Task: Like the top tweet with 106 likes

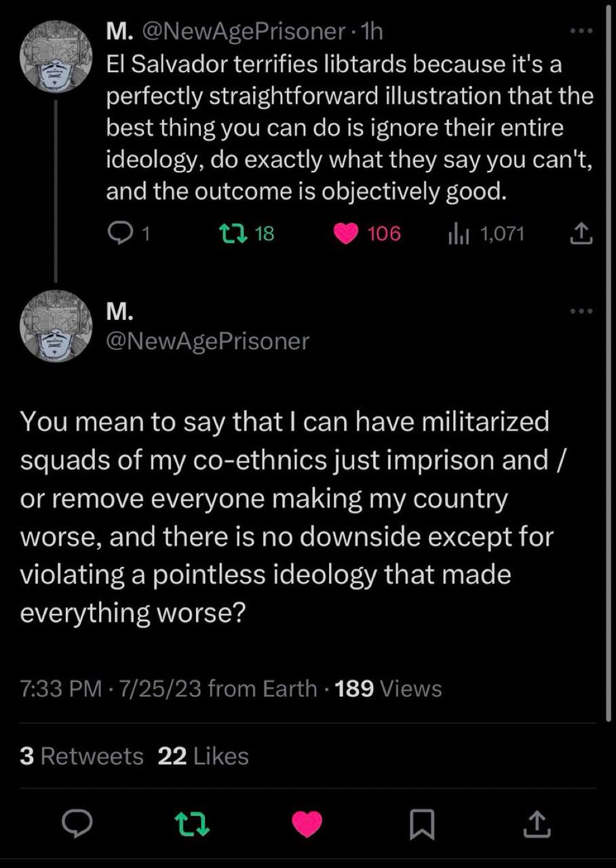Action: (x=346, y=234)
